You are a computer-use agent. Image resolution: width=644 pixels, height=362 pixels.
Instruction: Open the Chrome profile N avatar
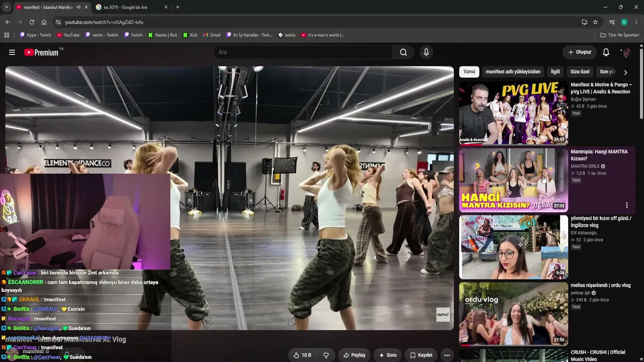(x=624, y=22)
